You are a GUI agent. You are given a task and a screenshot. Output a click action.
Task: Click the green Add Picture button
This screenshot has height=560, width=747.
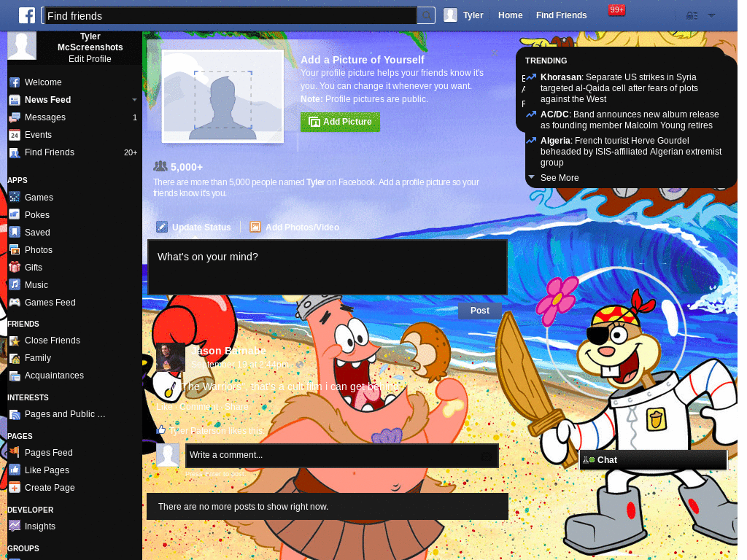340,122
